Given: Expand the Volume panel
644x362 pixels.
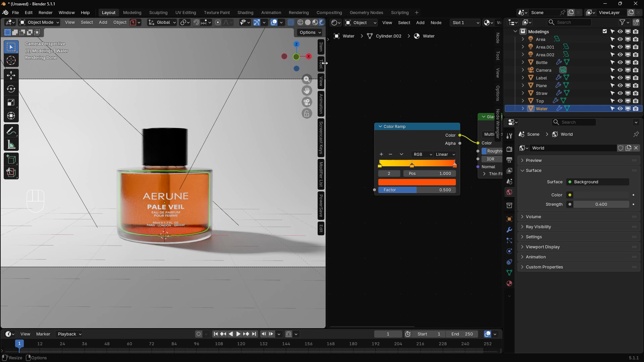Looking at the screenshot, I should point(579,217).
